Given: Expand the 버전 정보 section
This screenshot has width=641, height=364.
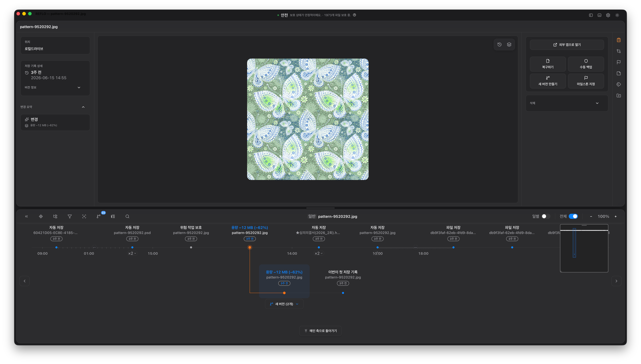Looking at the screenshot, I should pos(53,87).
